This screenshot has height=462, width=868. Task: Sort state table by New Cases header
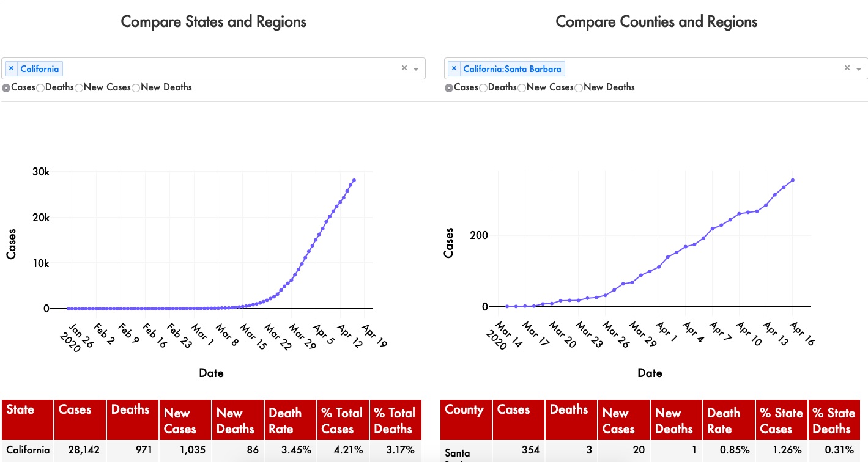tap(186, 420)
